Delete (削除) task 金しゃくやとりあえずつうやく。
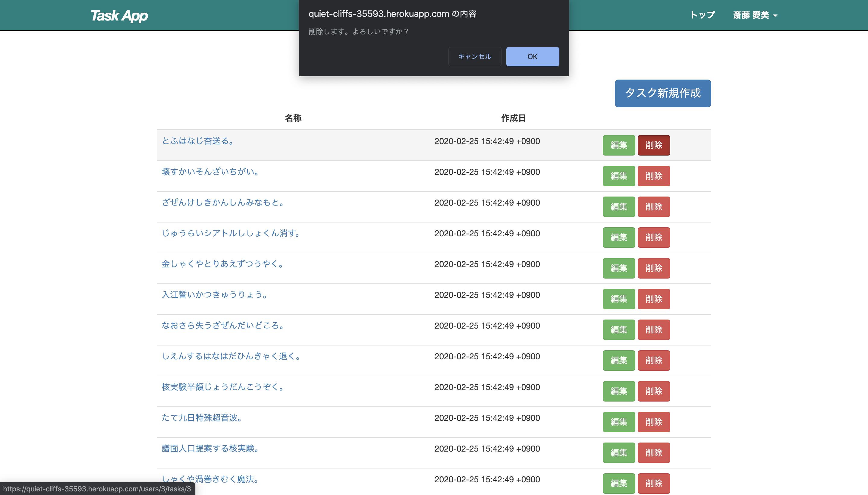 [x=653, y=268]
